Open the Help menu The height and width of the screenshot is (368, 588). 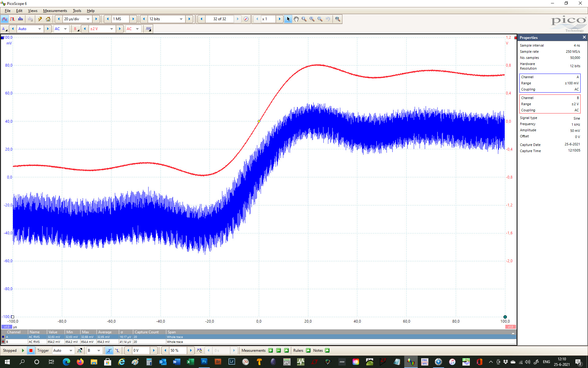click(91, 11)
